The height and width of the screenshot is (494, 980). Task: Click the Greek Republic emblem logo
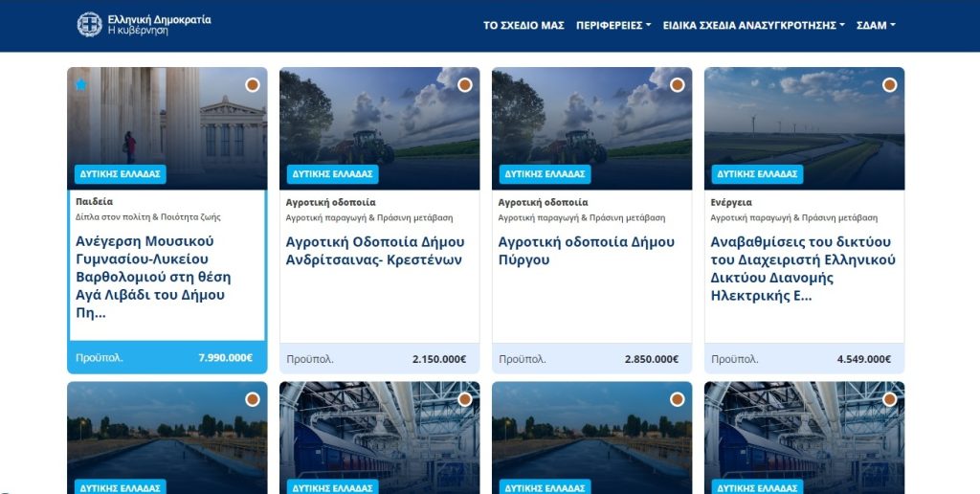89,24
